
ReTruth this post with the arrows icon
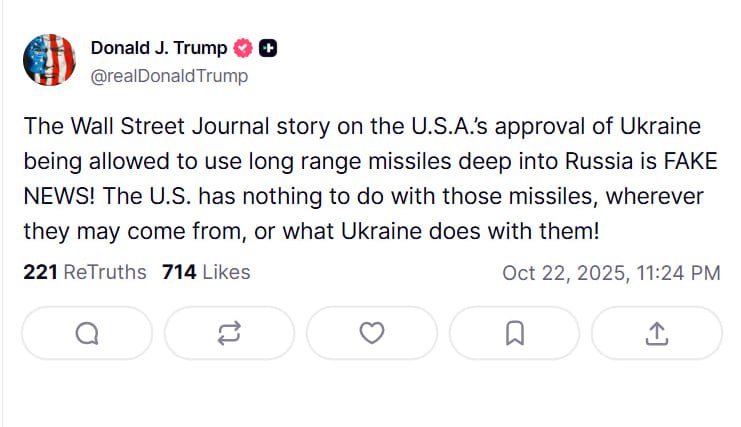[229, 333]
